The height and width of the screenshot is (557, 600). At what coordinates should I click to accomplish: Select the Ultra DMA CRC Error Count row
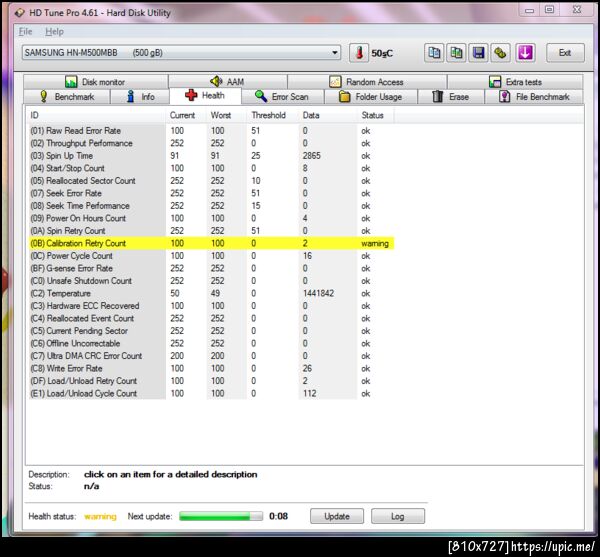tap(211, 356)
